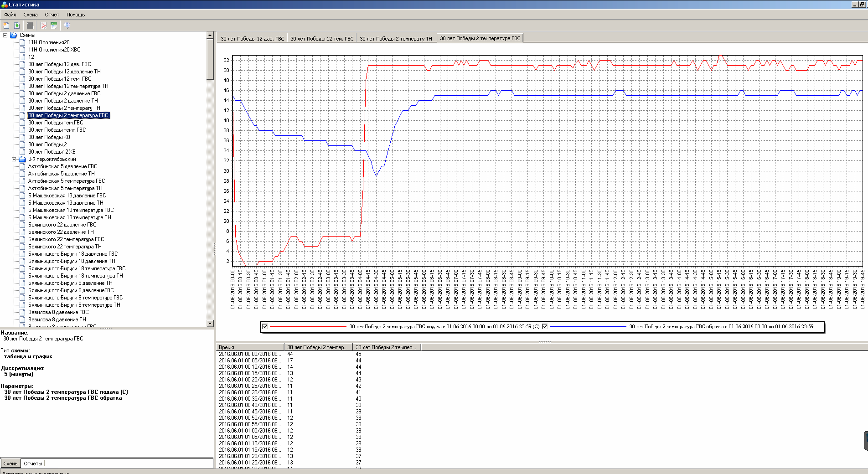Viewport: 868px width, 474px height.
Task: Select the 2016.06.01 00:30 table row
Action: [x=251, y=392]
